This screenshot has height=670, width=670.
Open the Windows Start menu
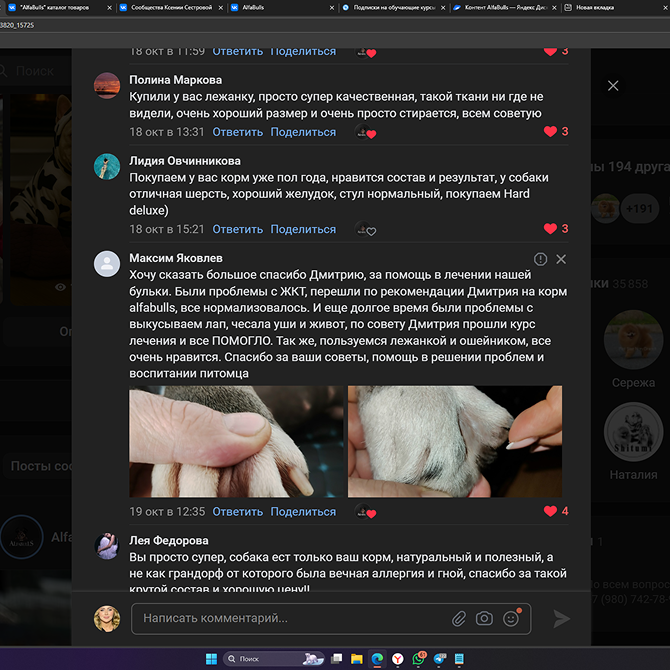[x=211, y=659]
